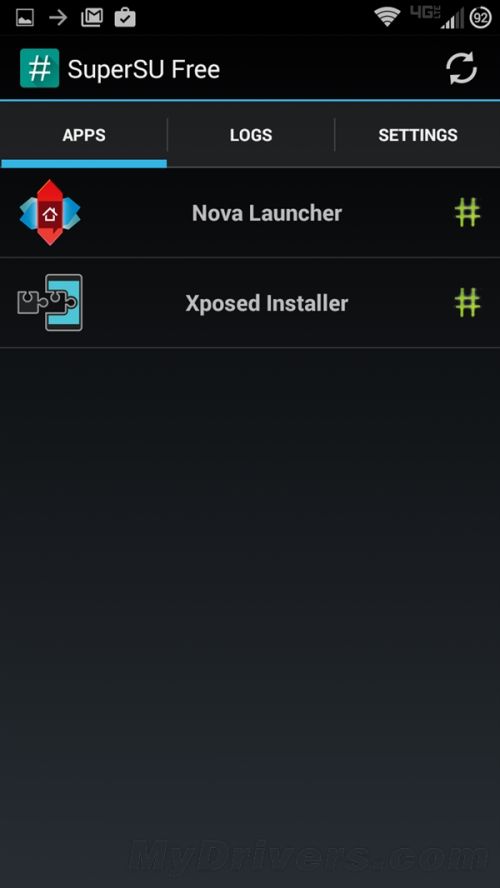Tap the 4G LTE signal bars indicator
The image size is (500, 888).
click(x=437, y=17)
